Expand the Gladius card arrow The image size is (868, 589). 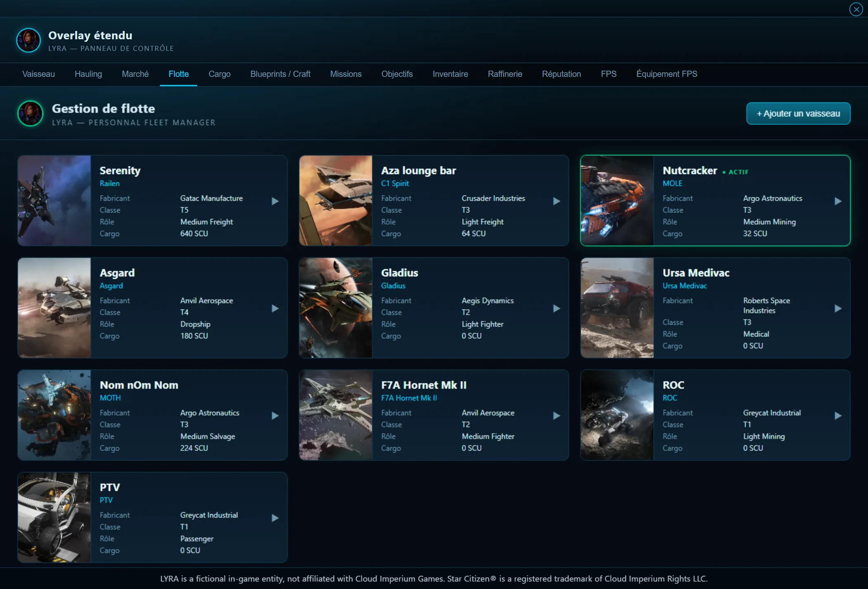[x=556, y=308]
